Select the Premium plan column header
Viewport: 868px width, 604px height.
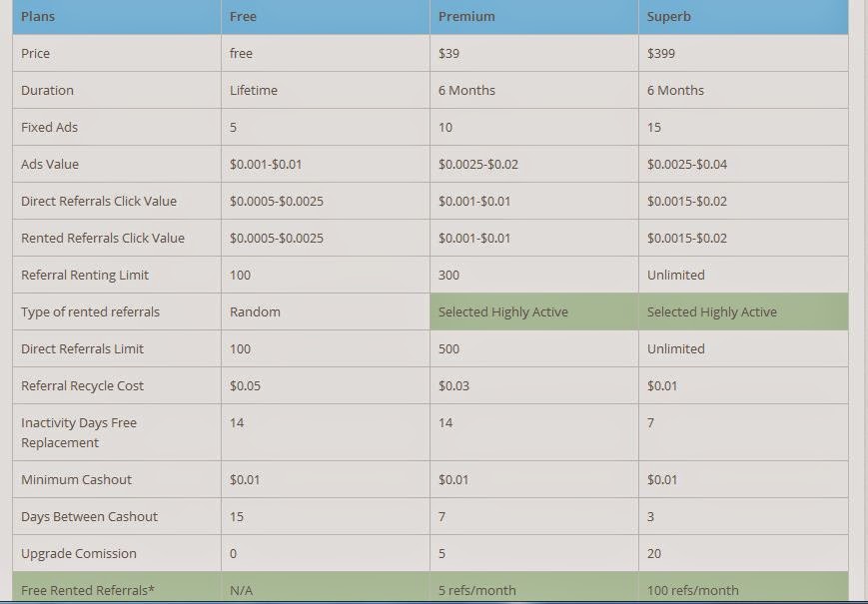466,16
